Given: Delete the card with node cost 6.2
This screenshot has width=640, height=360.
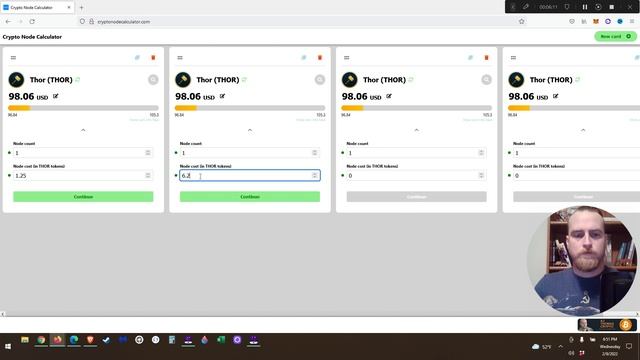Looking at the screenshot, I should (x=320, y=58).
